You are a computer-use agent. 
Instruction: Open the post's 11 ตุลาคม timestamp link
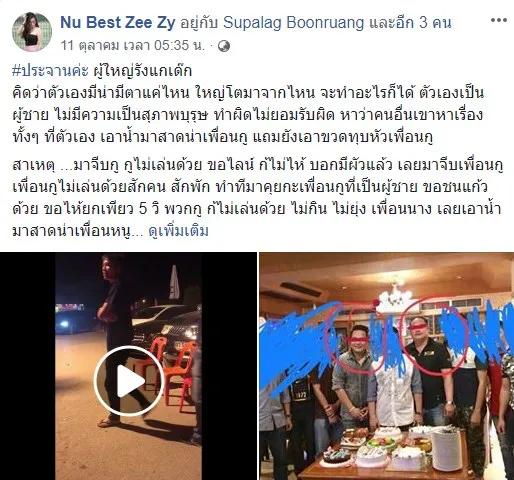(x=132, y=45)
